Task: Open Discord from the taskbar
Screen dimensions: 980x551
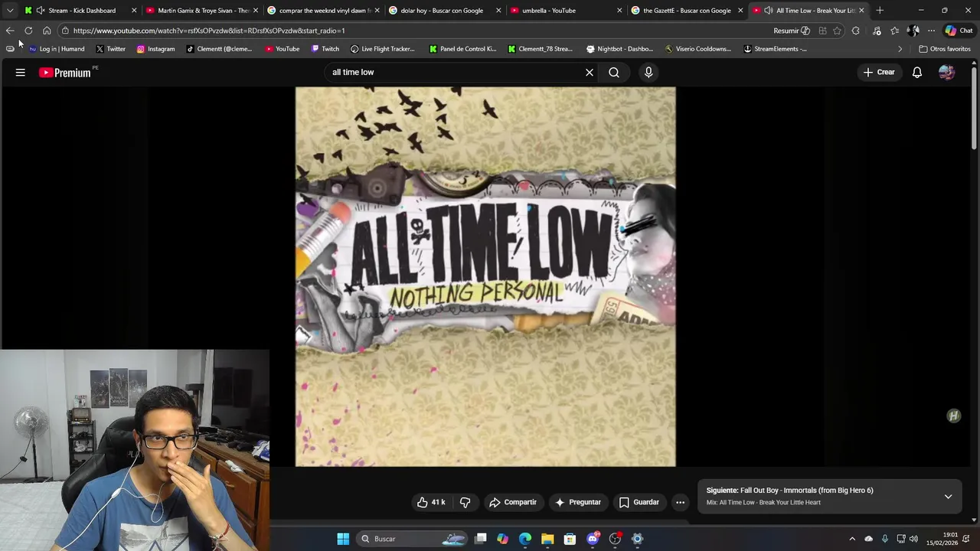Action: (593, 539)
